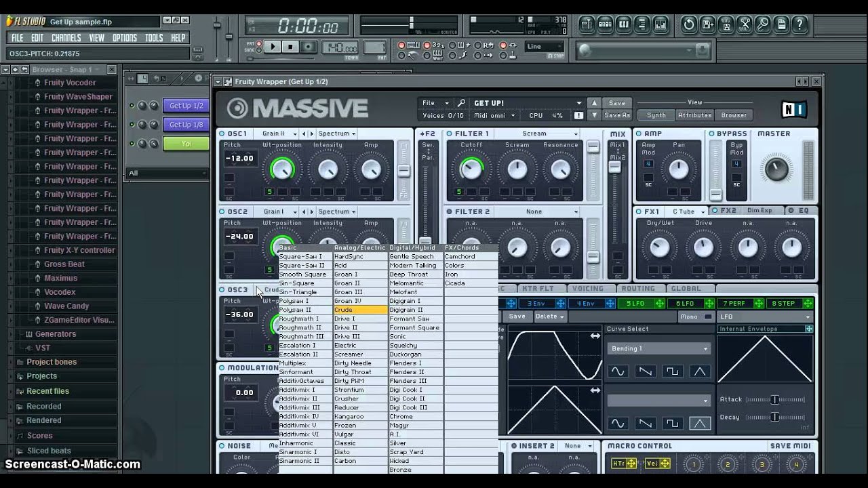Switch to the VOICING tab
This screenshot has width=868, height=488.
(587, 289)
